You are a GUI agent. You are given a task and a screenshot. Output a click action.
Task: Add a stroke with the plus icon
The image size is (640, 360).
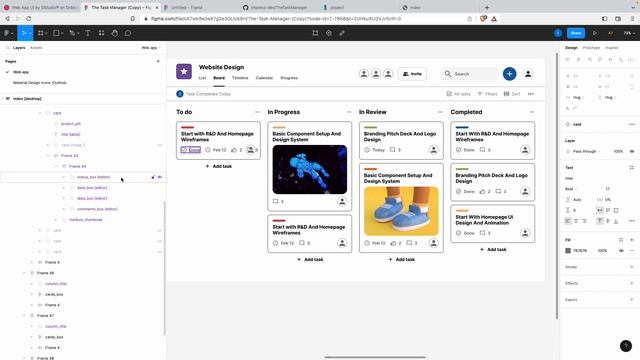[632, 267]
